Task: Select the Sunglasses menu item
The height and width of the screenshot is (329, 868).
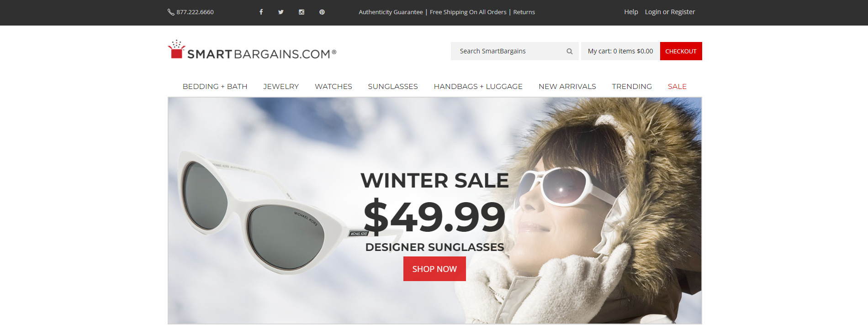Action: pos(393,86)
